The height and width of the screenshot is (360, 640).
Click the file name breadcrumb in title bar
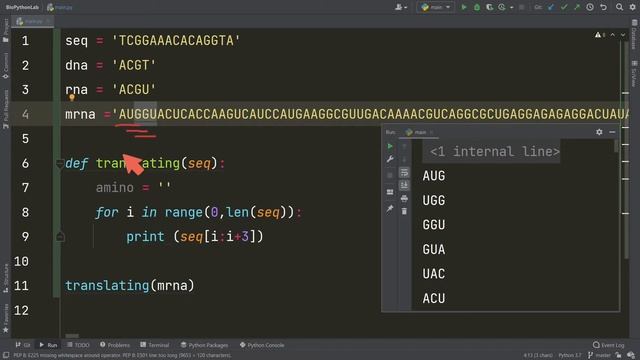click(x=60, y=7)
